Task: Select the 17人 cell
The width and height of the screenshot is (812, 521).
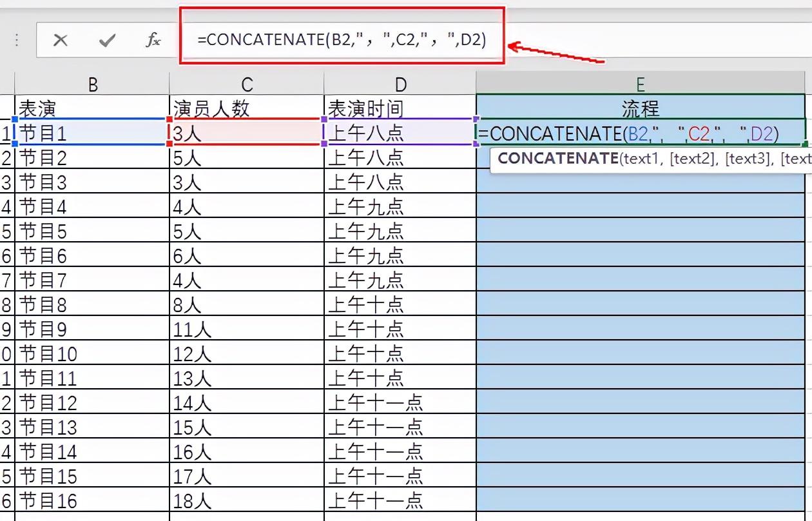Action: 247,476
